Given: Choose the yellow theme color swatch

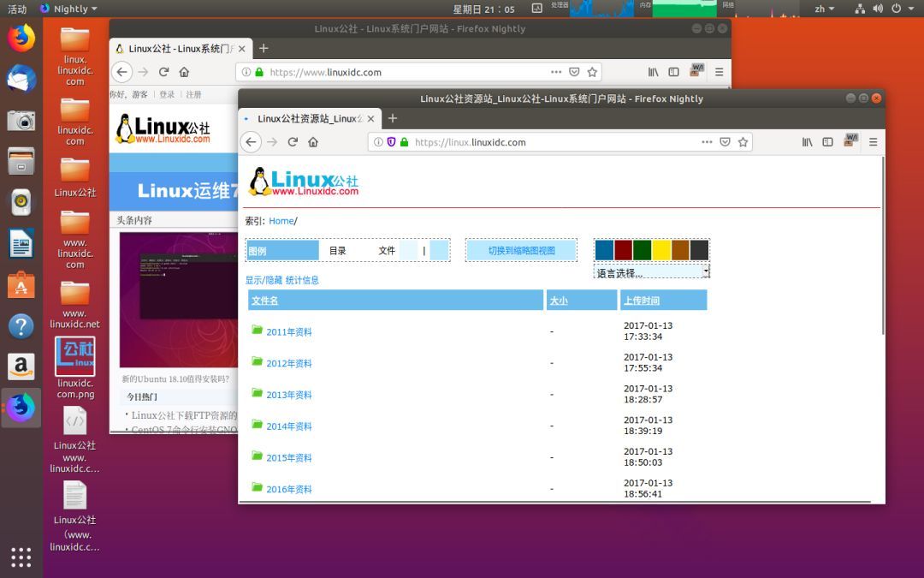Looking at the screenshot, I should pyautogui.click(x=661, y=250).
